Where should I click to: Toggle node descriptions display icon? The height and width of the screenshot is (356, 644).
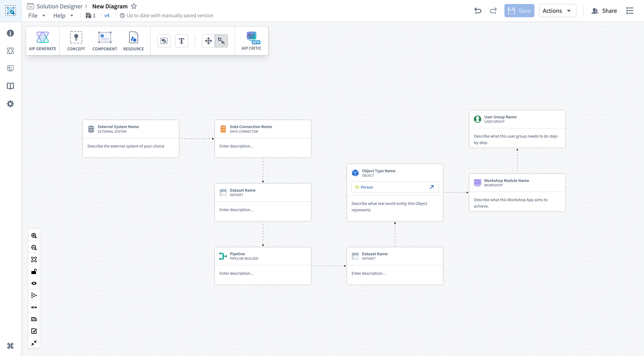34,319
